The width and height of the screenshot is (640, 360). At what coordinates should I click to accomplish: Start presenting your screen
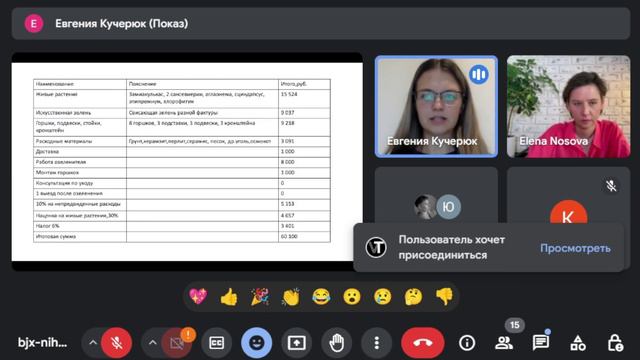296,343
